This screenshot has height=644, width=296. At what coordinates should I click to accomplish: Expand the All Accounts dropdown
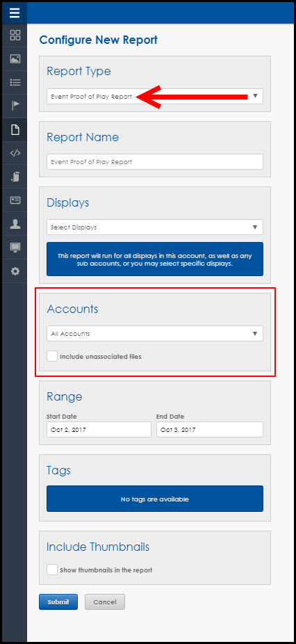[155, 334]
